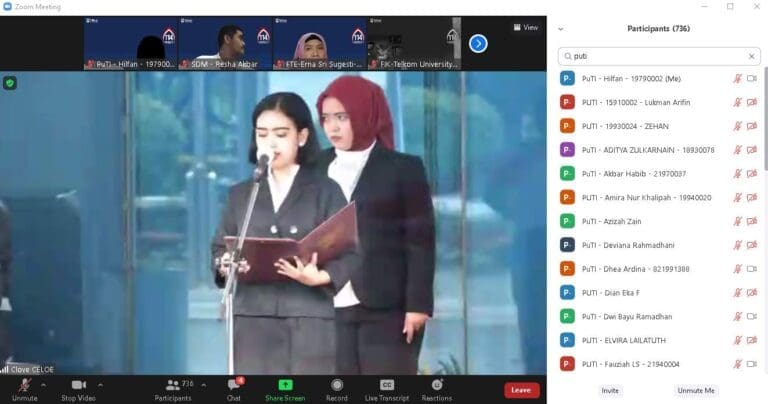Click the participant search field
This screenshot has height=404, width=768.
655,56
